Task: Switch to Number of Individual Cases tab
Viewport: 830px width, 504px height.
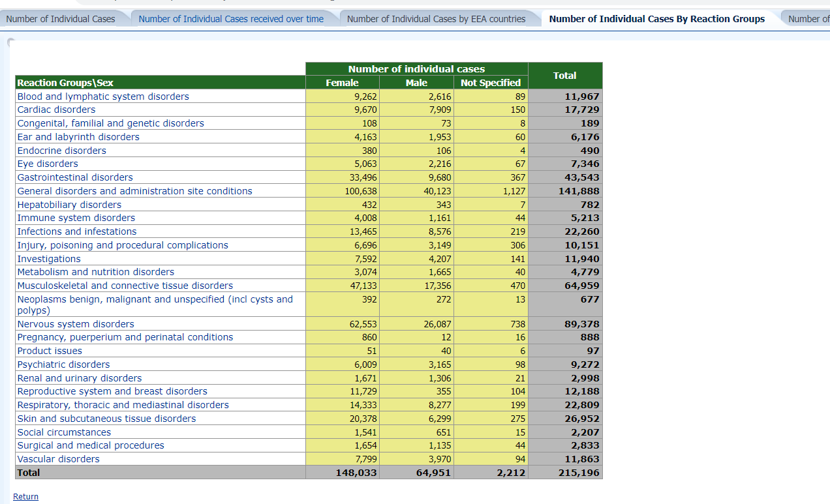Action: point(61,19)
